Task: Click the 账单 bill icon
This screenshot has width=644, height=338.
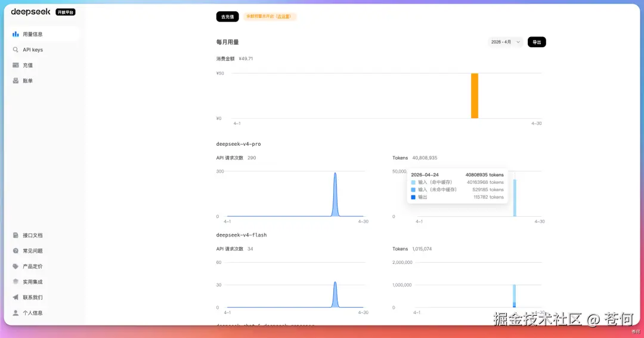Action: point(16,81)
